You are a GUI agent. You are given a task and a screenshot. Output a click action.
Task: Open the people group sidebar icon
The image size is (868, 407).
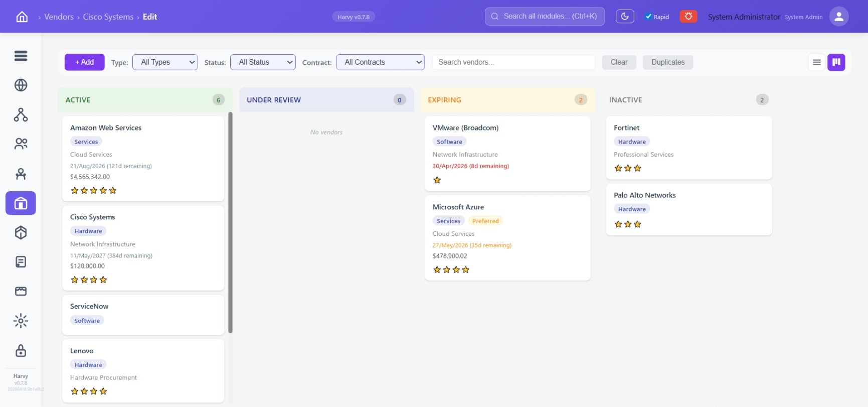click(21, 144)
